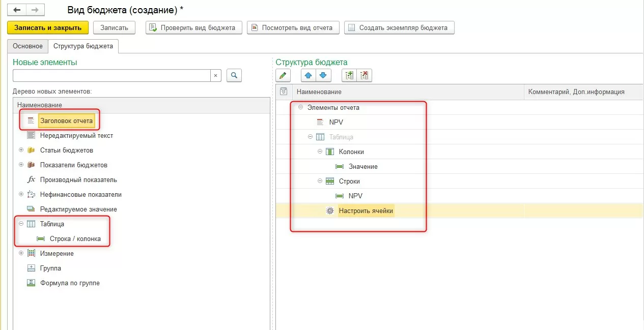644x330 pixels.
Task: Click the green plus add element icon
Action: click(349, 76)
